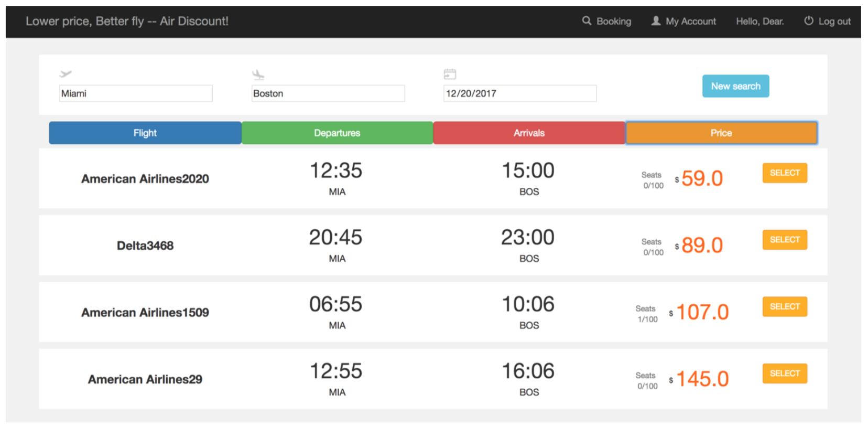The width and height of the screenshot is (868, 427).
Task: Click the 16:06 arrival time
Action: (x=528, y=371)
